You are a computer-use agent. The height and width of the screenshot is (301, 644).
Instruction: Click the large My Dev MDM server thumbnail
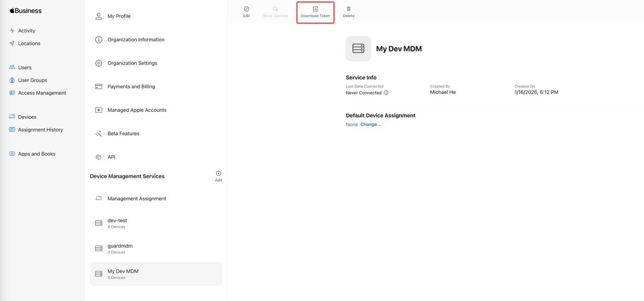(x=358, y=48)
